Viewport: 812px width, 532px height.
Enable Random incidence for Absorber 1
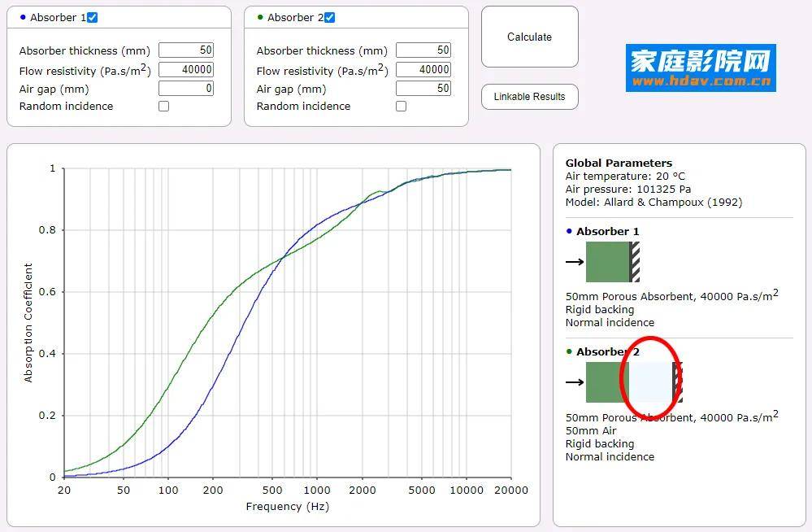[163, 107]
